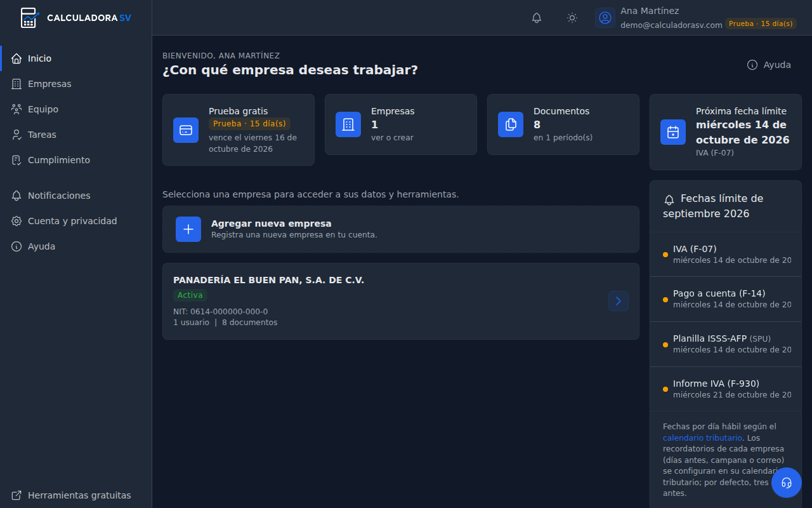Click the Prueba gratis card icon

coord(186,130)
